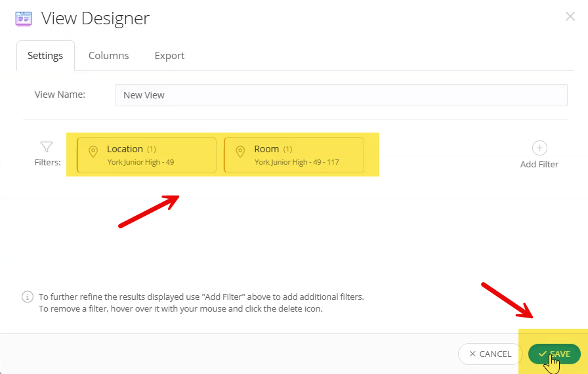
Task: Go to the Export tab
Action: click(x=169, y=56)
